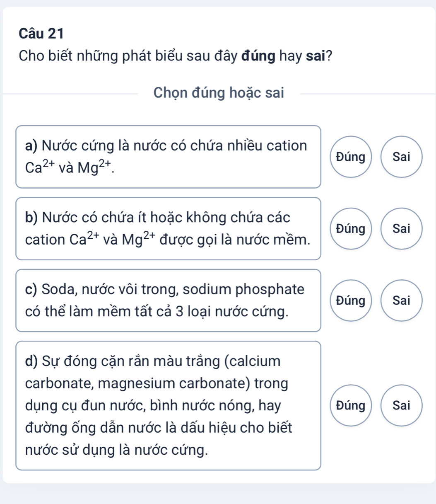The image size is (436, 504).
Task: Click the bold d) label of fourth statement
Action: coord(32,361)
